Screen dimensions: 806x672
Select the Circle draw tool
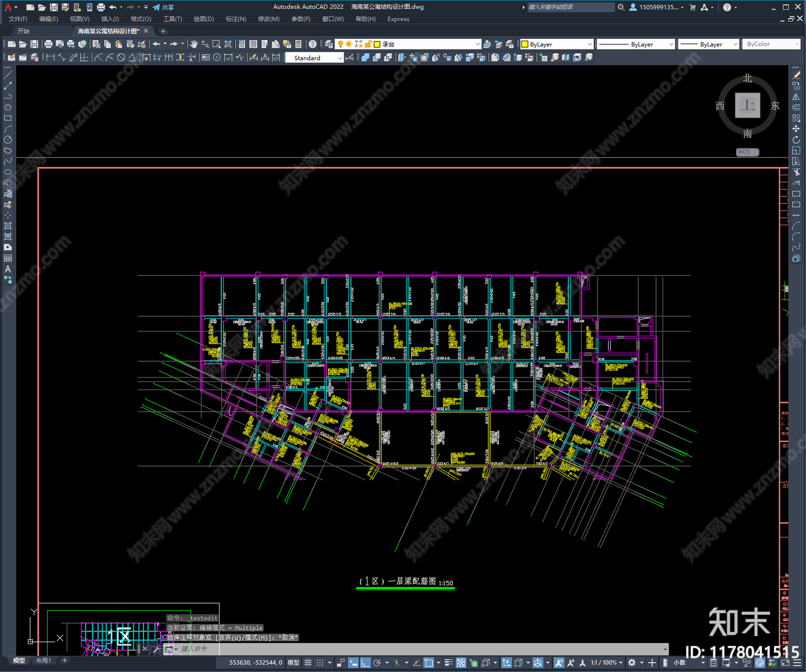pos(8,140)
